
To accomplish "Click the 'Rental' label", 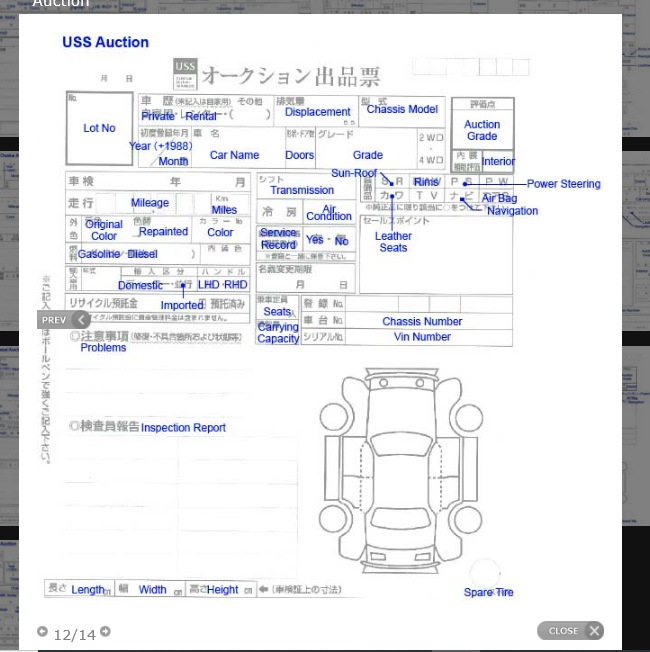I will tap(201, 116).
